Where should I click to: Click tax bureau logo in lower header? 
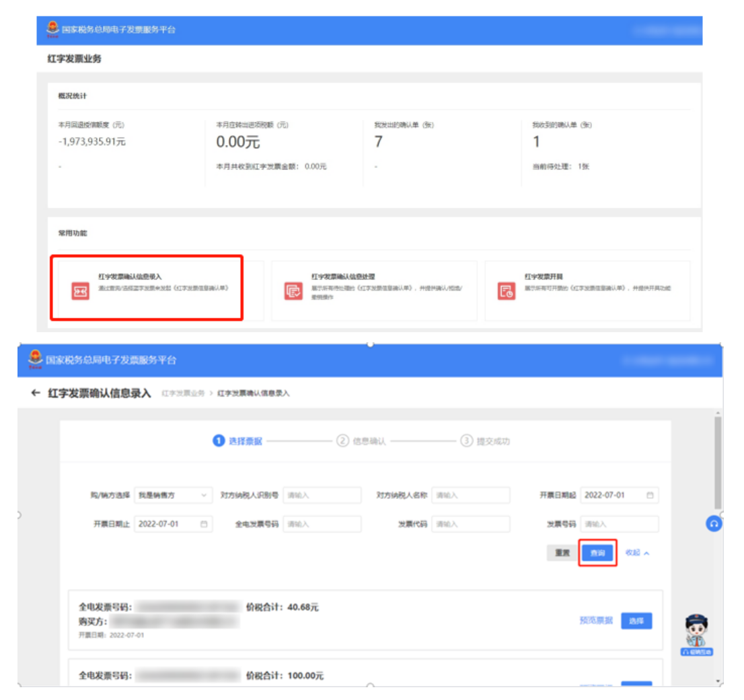click(35, 360)
